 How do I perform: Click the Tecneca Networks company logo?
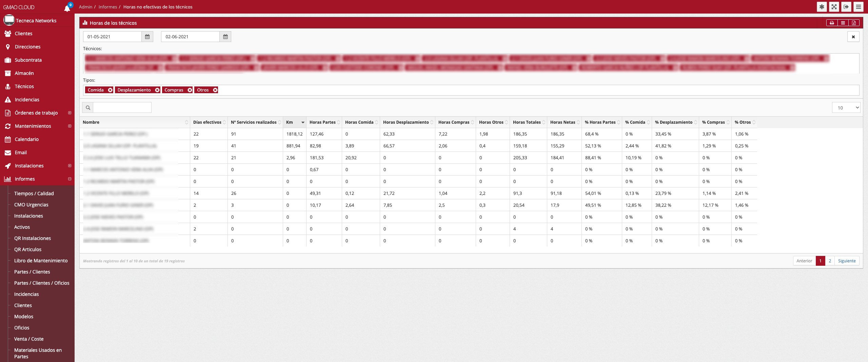point(9,20)
